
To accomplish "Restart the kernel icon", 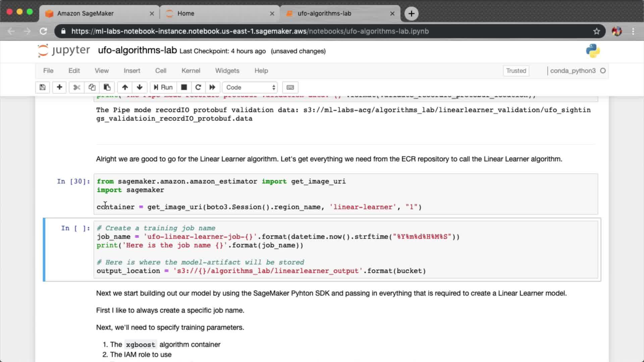I will tap(198, 87).
